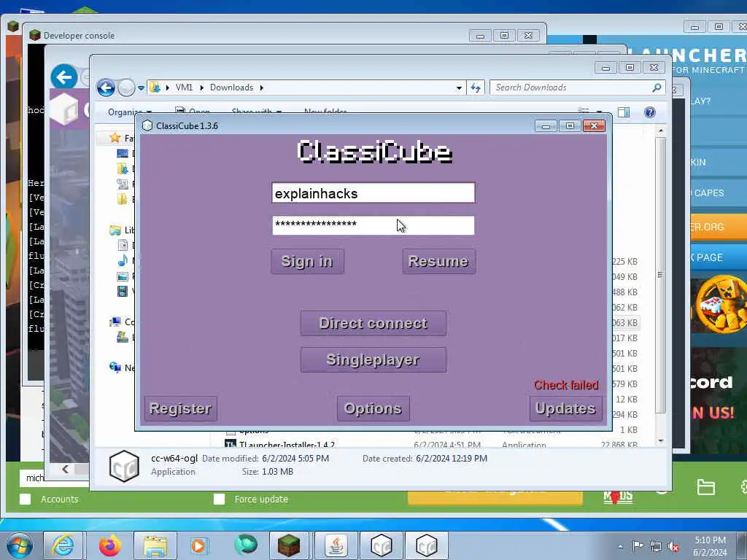Open the recent pages dropdown in Explorer

coord(141,88)
